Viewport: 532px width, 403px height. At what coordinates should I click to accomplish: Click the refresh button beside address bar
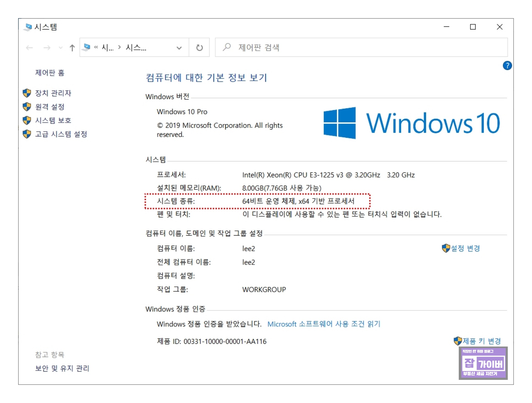[x=199, y=48]
